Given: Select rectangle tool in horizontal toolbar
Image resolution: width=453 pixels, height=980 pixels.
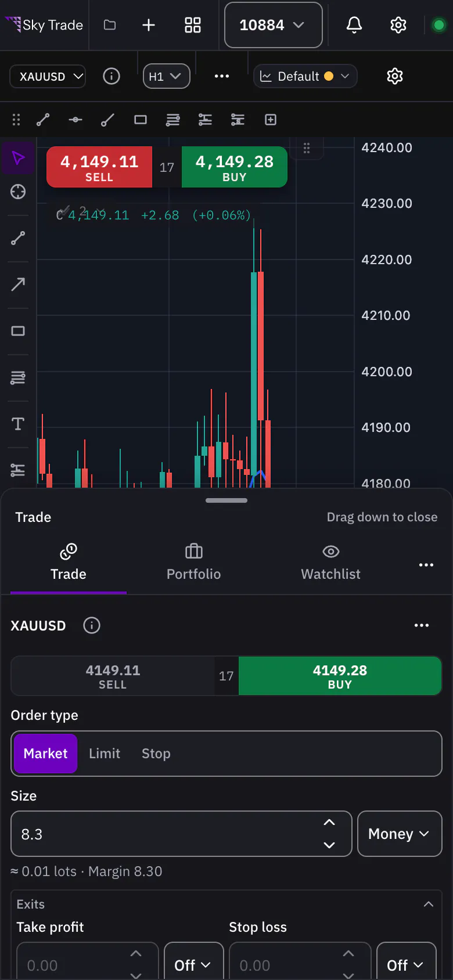Looking at the screenshot, I should click(x=141, y=120).
